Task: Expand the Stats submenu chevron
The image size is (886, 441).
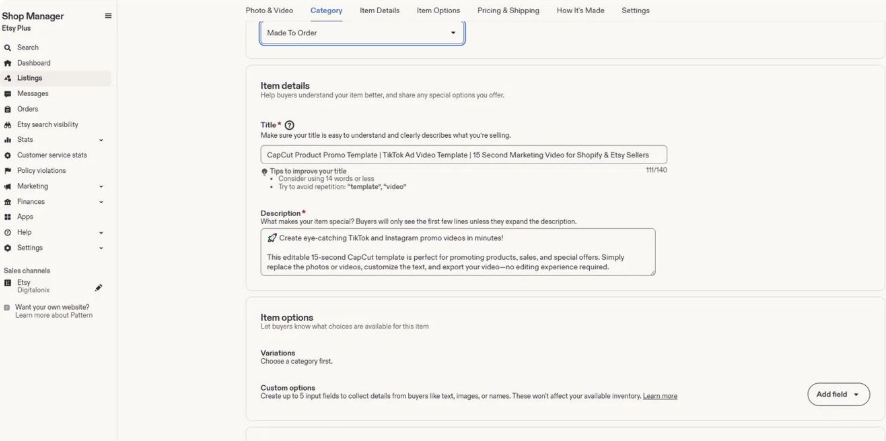Action: pyautogui.click(x=101, y=140)
